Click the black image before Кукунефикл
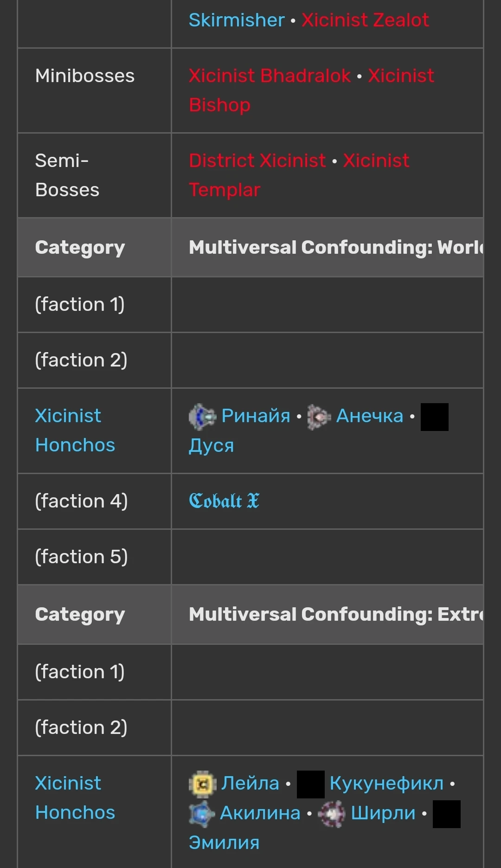Image resolution: width=501 pixels, height=868 pixels. pyautogui.click(x=310, y=784)
